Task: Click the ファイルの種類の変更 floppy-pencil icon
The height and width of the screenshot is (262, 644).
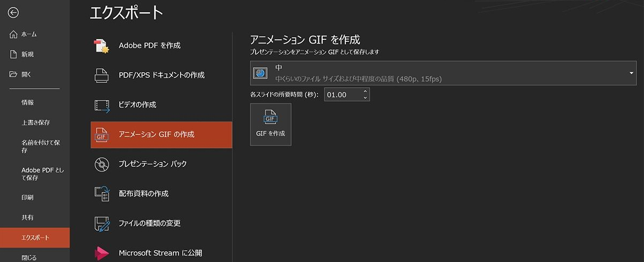Action: (102, 224)
